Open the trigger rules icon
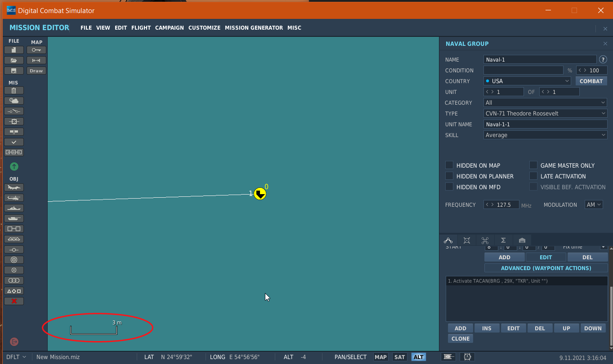Screen dimensions: 613x364 [14, 111]
